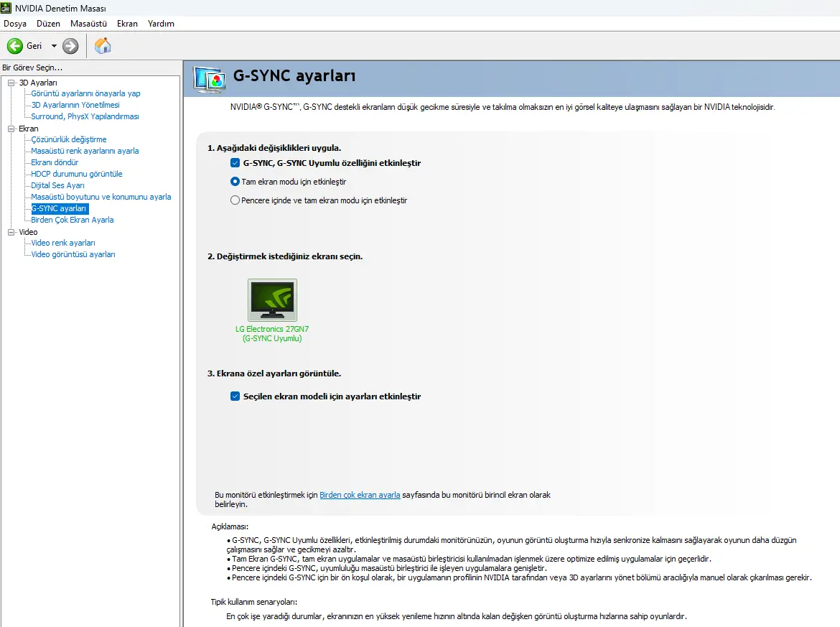Select the 3D Ayarları category label
840x627 pixels.
(x=38, y=83)
